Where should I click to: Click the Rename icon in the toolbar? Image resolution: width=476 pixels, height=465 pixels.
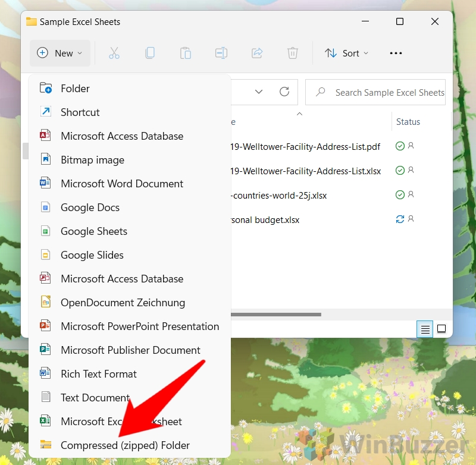click(x=221, y=53)
